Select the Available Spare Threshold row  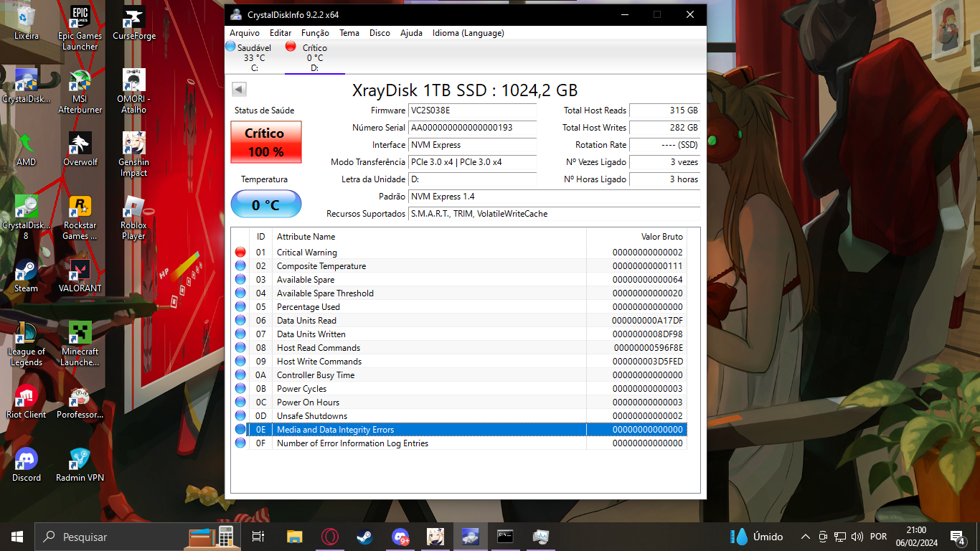(459, 293)
